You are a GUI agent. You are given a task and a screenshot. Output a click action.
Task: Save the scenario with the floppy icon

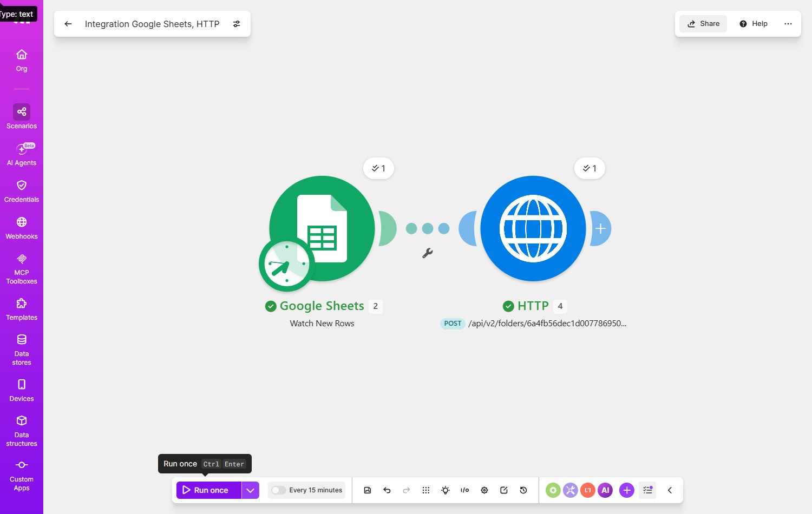[x=368, y=490]
